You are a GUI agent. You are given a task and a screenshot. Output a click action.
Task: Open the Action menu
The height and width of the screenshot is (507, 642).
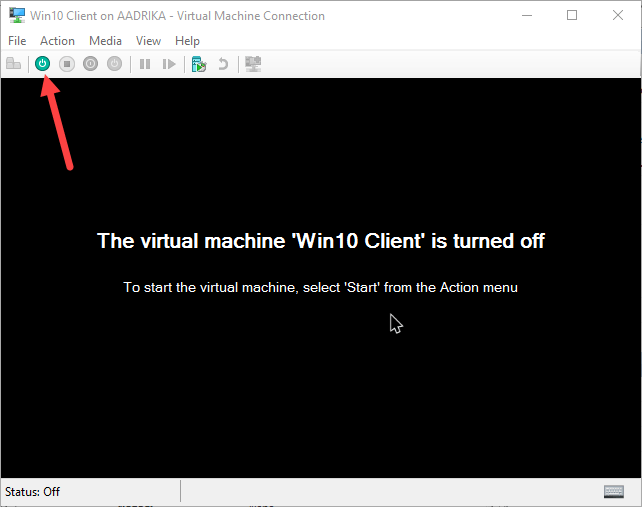point(57,41)
